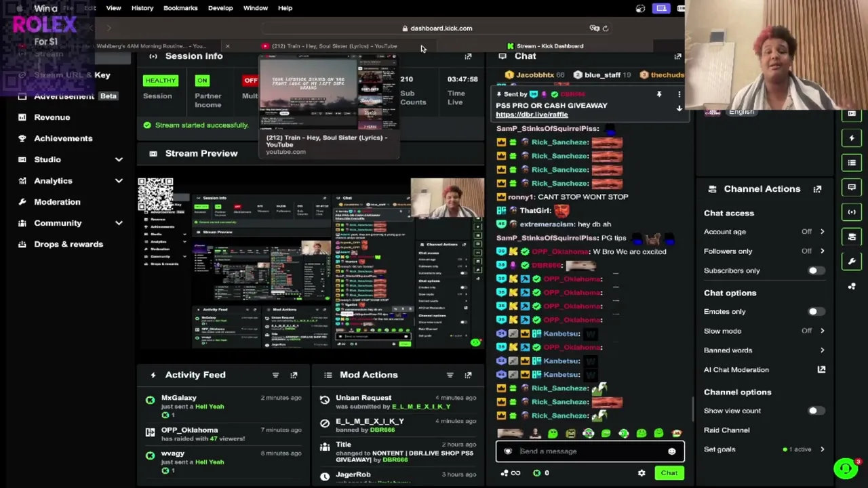Image resolution: width=868 pixels, height=488 pixels.
Task: Open the Mod Actions filter
Action: pyautogui.click(x=450, y=375)
